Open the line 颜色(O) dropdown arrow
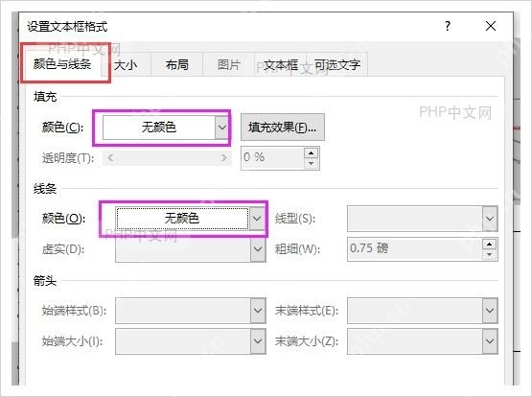Image resolution: width=532 pixels, height=397 pixels. [257, 219]
